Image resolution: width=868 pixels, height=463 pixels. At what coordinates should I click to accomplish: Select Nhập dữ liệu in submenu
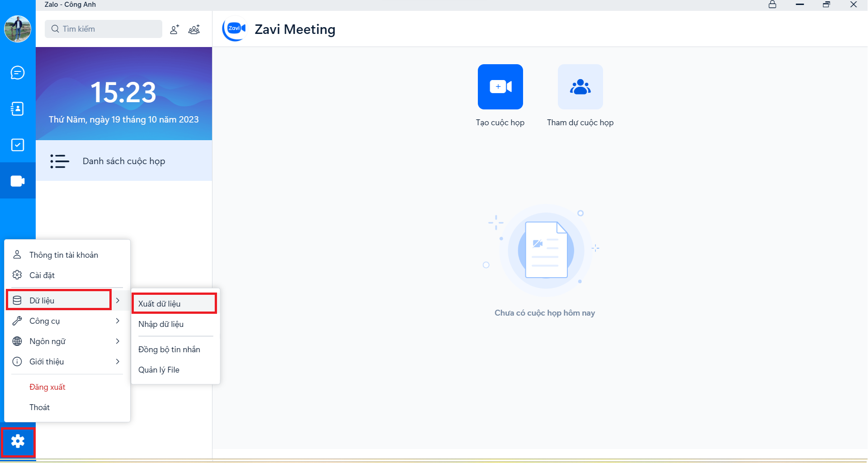(x=175, y=324)
